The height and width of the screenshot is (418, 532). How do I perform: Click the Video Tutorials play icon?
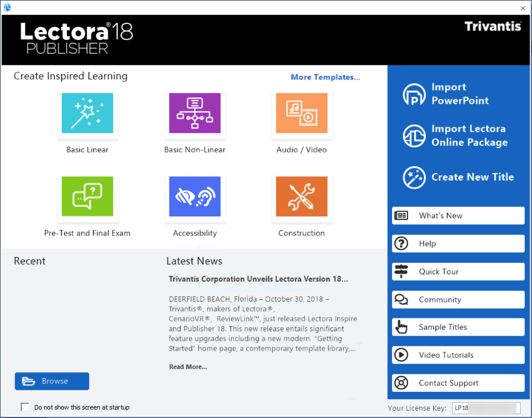(x=401, y=355)
